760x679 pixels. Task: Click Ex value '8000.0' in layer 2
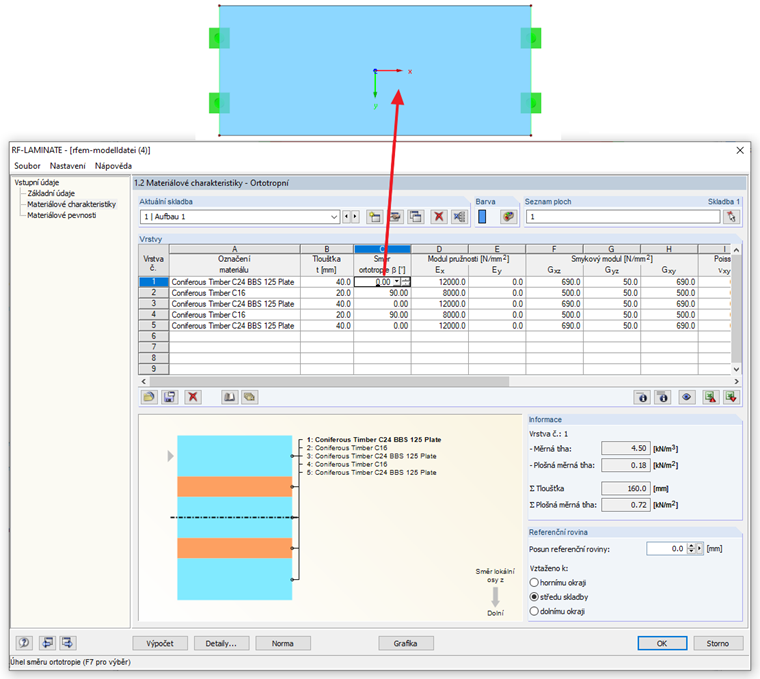tap(440, 293)
